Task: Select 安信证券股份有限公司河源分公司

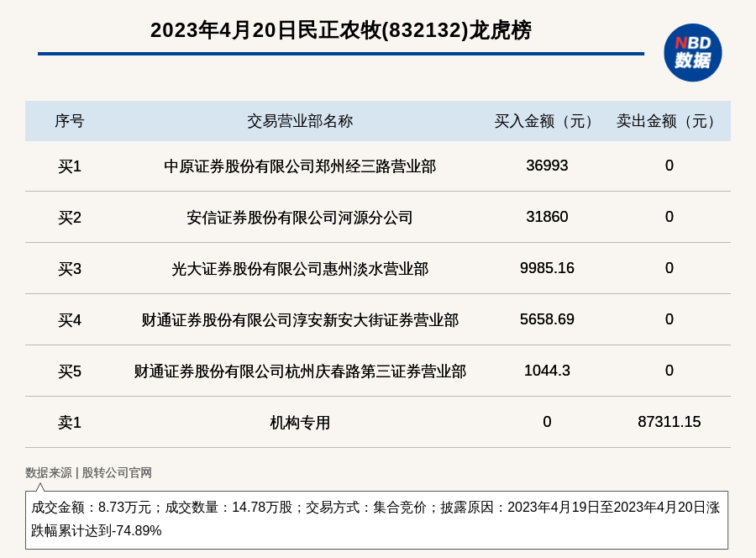Action: coord(300,218)
